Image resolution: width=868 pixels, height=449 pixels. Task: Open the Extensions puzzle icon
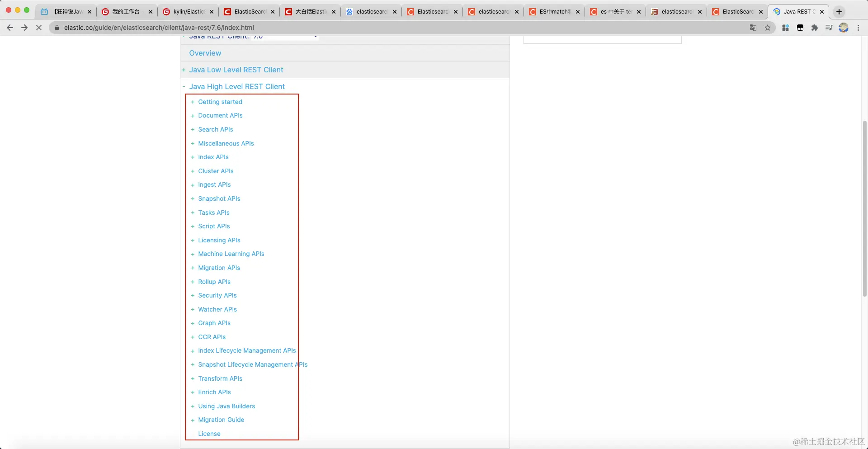(x=815, y=28)
